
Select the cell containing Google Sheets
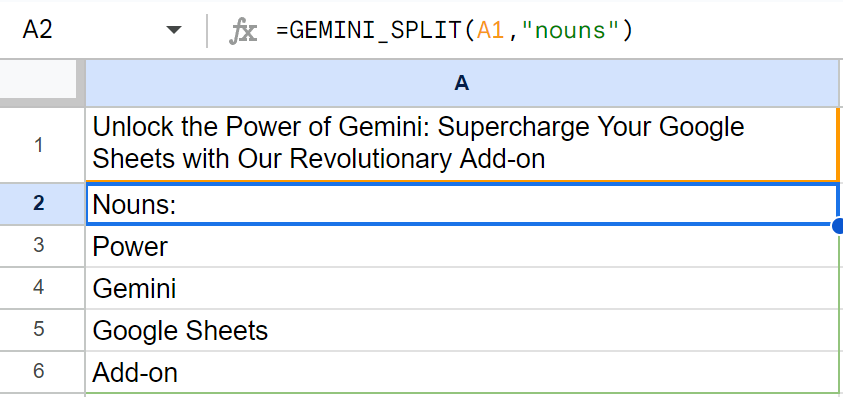pos(462,330)
